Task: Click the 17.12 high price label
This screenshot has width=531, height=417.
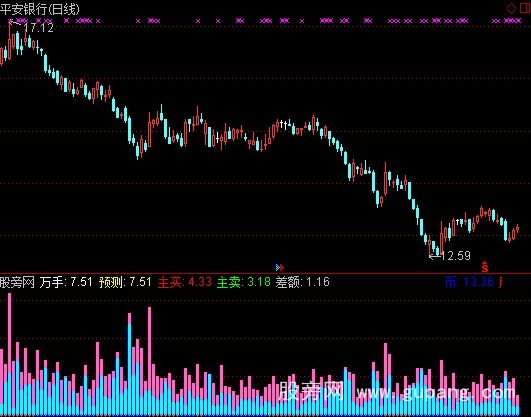Action: (39, 28)
